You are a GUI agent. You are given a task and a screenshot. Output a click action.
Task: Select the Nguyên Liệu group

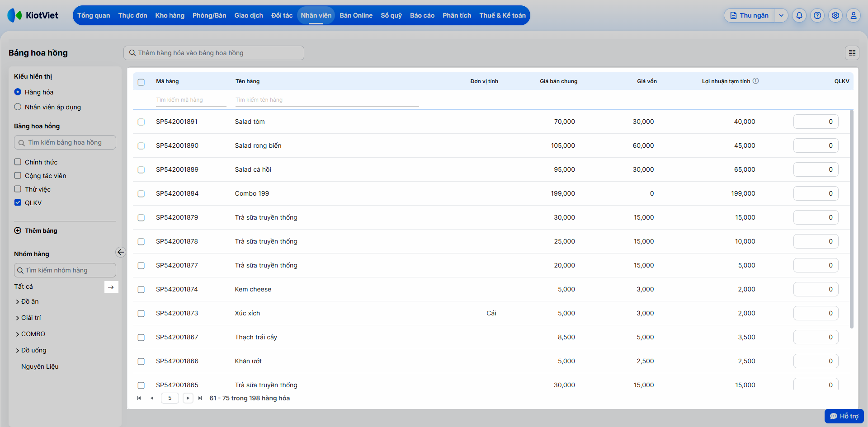pos(40,366)
